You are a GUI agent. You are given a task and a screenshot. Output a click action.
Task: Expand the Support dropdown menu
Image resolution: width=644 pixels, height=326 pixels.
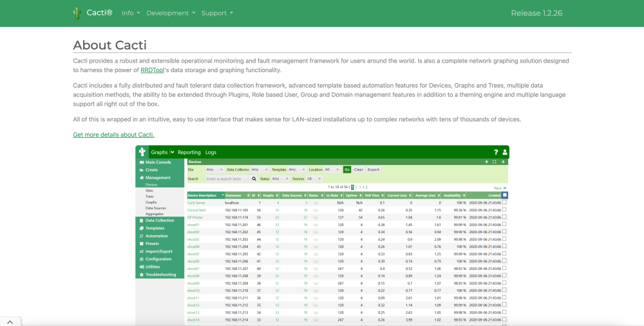(x=217, y=13)
